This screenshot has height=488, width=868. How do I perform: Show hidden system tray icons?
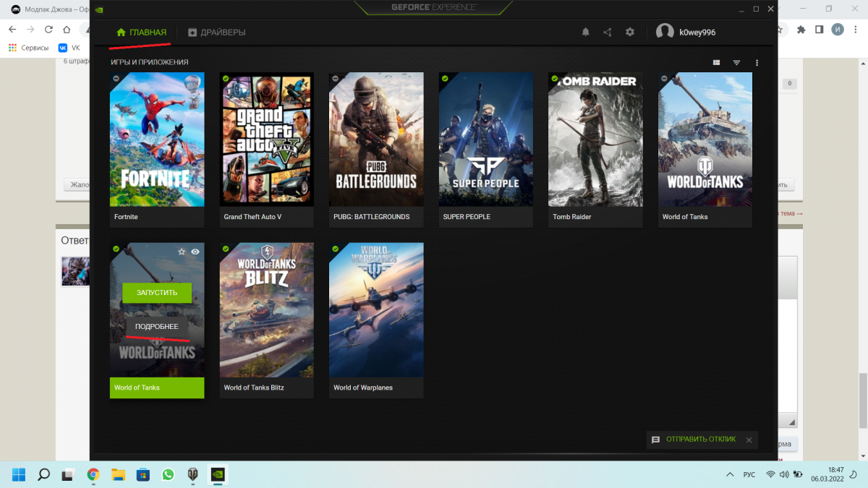coord(728,475)
